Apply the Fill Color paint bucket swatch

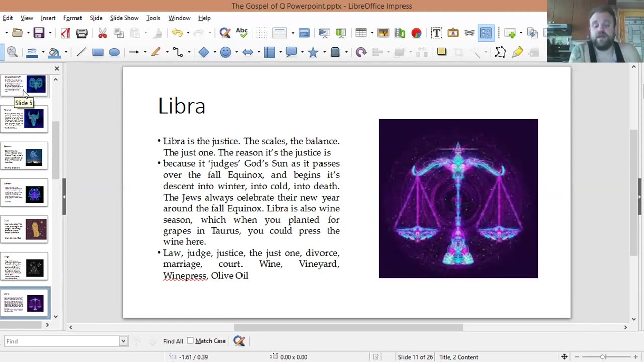click(x=54, y=52)
